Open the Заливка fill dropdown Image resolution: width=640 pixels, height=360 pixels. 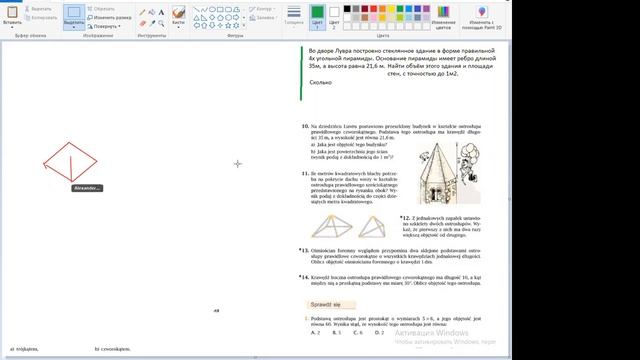(x=263, y=18)
